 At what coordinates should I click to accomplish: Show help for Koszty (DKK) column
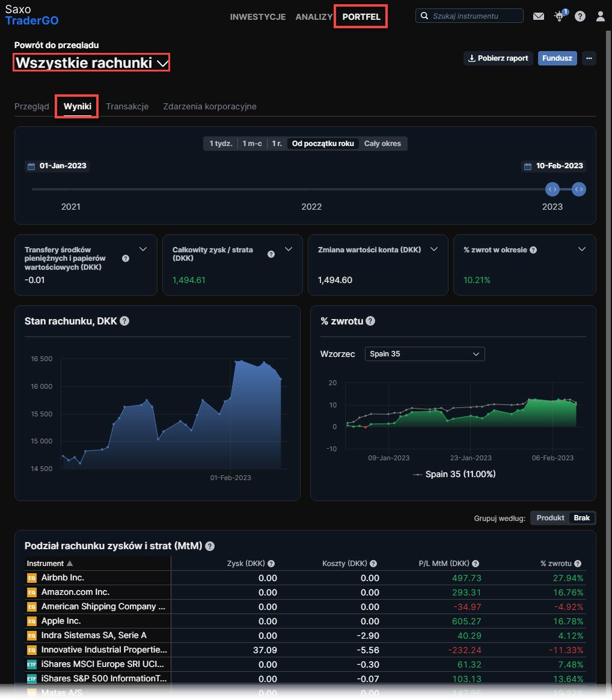[373, 564]
